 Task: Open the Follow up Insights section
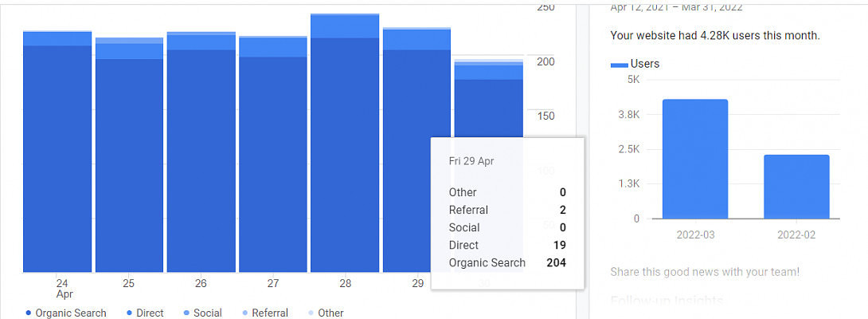click(667, 301)
